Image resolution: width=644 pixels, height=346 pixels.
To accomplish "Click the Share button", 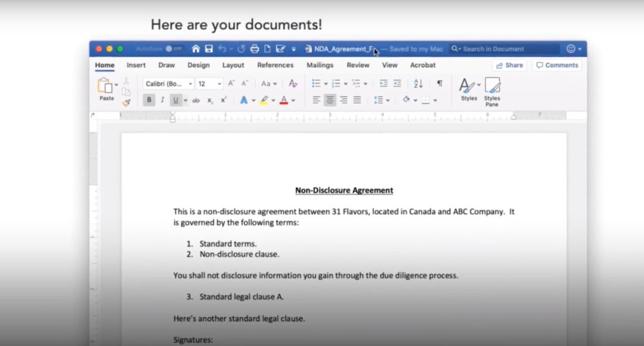I will [x=509, y=65].
